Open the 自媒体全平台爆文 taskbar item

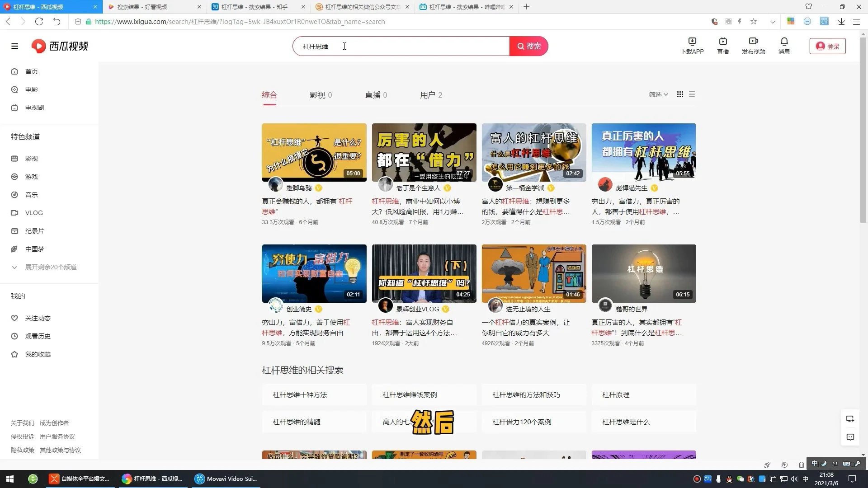coord(80,479)
